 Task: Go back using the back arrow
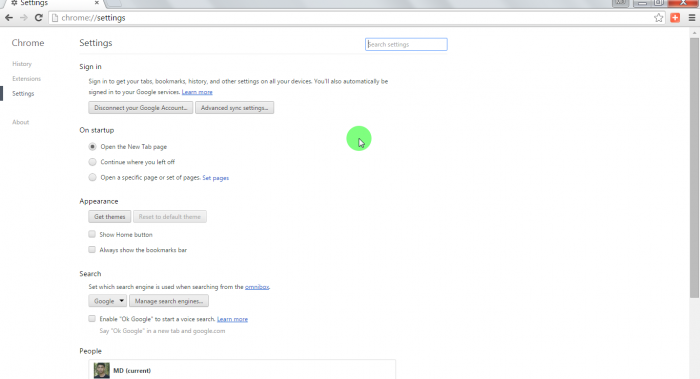9,18
